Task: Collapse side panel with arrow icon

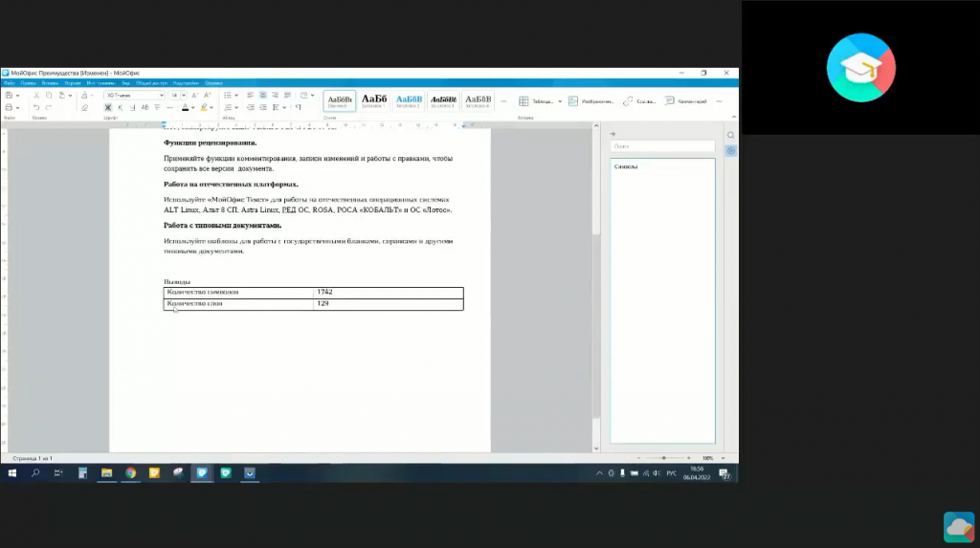Action: pyautogui.click(x=612, y=134)
